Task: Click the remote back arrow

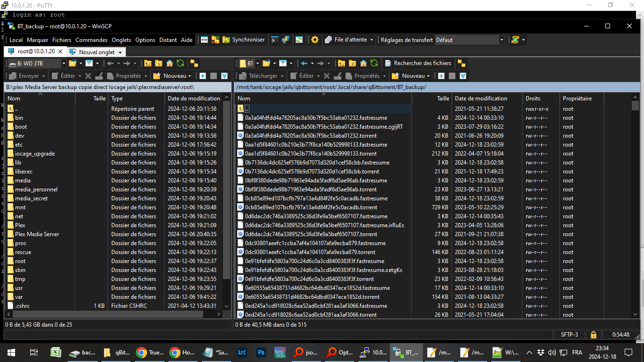Action: (304, 63)
